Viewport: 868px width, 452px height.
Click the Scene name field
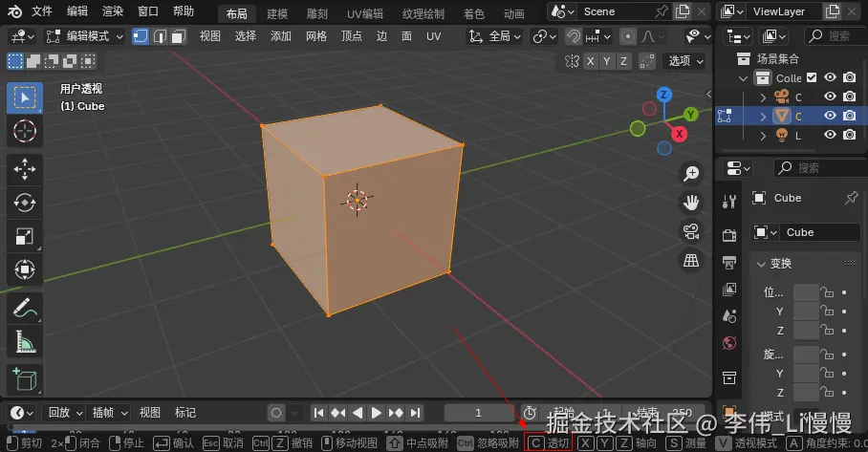click(618, 11)
